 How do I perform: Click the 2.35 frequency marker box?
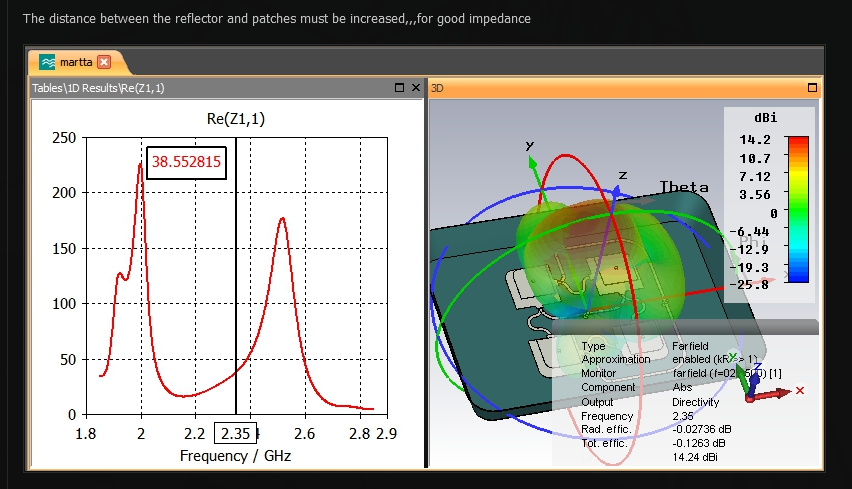pos(235,434)
